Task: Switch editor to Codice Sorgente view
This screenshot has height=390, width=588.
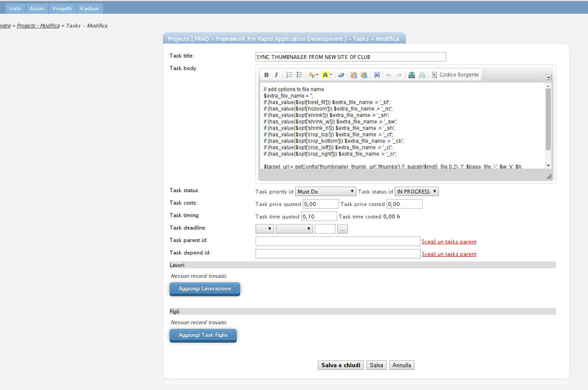Action: 455,75
